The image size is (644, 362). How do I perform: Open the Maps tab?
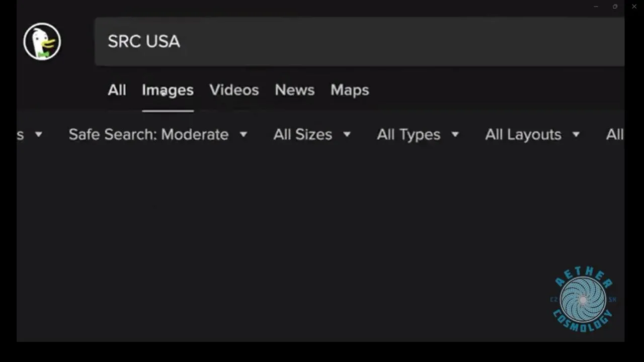pos(350,90)
